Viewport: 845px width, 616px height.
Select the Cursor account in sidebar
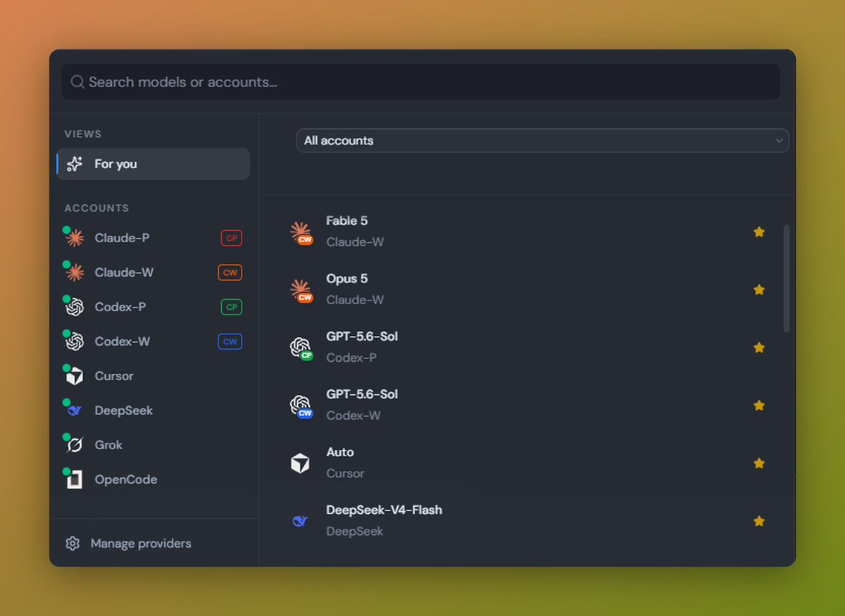pos(154,376)
